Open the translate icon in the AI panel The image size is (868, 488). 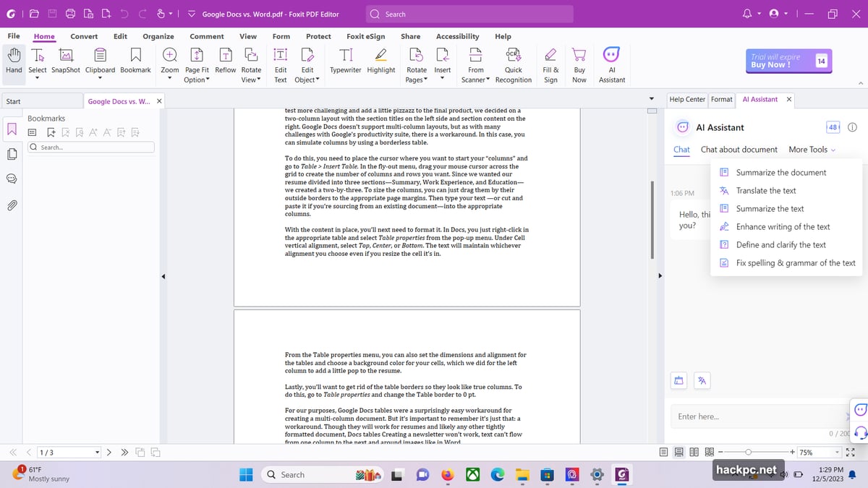coord(702,380)
